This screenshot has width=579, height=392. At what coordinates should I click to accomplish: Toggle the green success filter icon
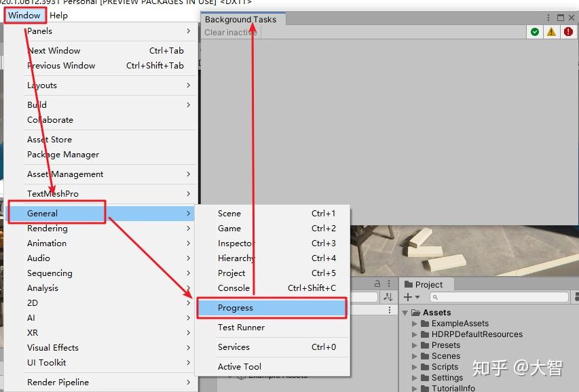click(534, 32)
